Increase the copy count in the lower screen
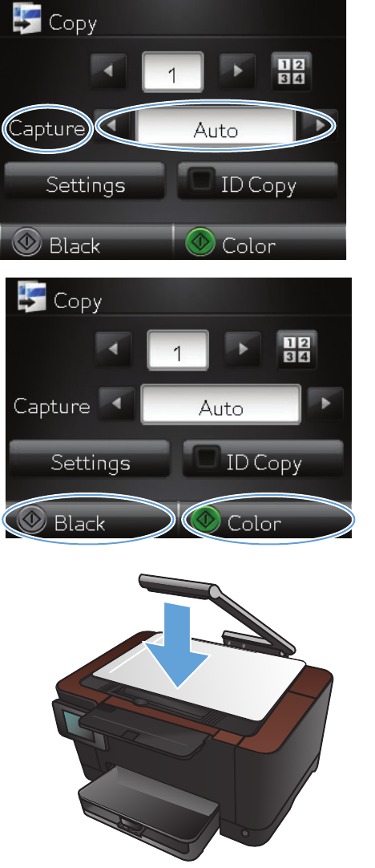 242,351
